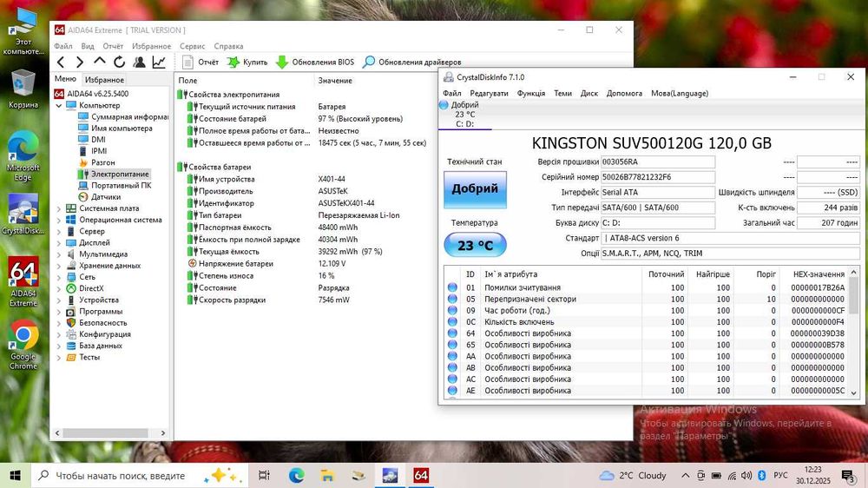Expand the Операционная система node
Screen dimensions: 868x488
pyautogui.click(x=59, y=220)
